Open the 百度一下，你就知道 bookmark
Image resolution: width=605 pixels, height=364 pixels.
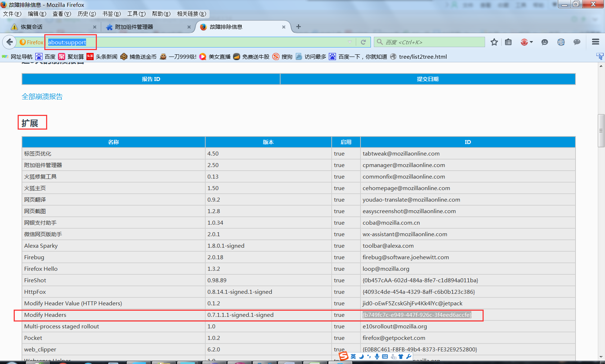click(x=358, y=57)
